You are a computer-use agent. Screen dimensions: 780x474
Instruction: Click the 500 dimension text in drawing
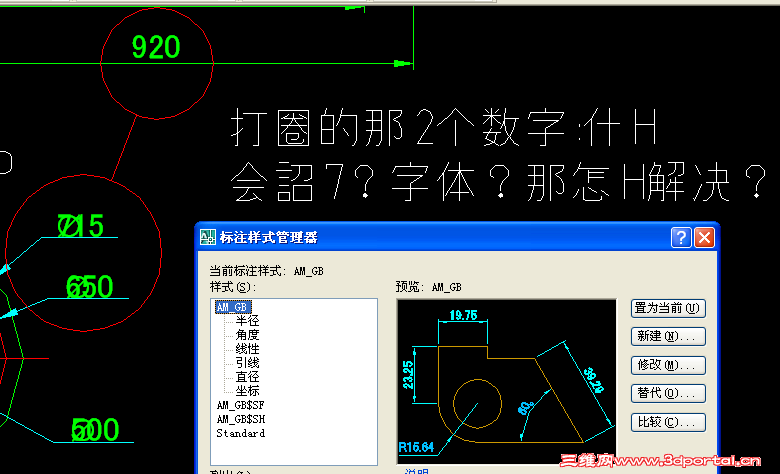point(95,430)
